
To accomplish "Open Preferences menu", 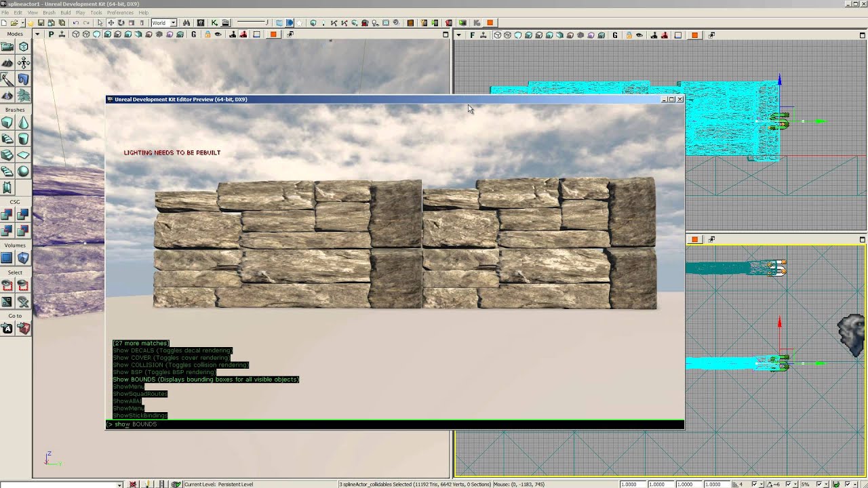I will pos(120,12).
